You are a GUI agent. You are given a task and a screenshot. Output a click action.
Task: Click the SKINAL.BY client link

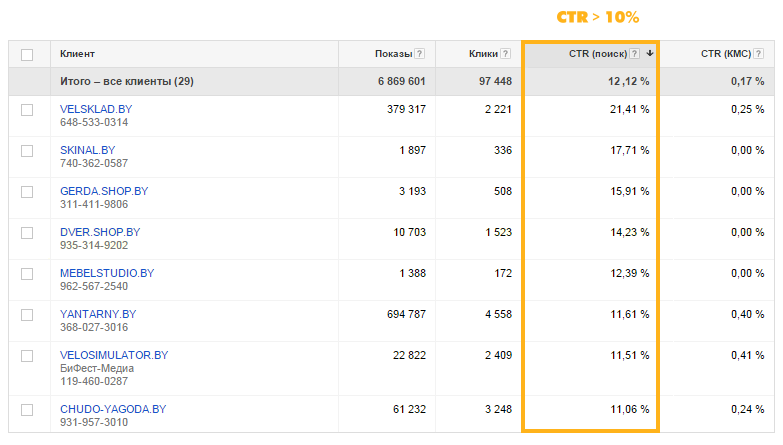87,150
